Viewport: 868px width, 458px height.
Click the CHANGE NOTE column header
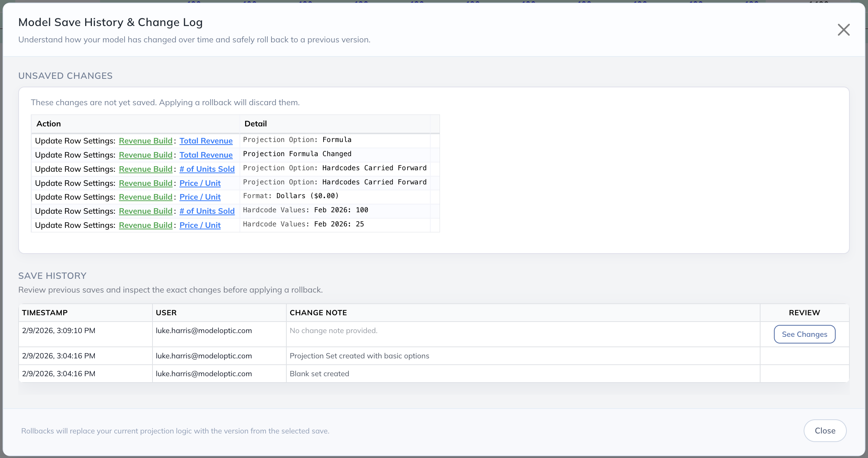tap(318, 313)
